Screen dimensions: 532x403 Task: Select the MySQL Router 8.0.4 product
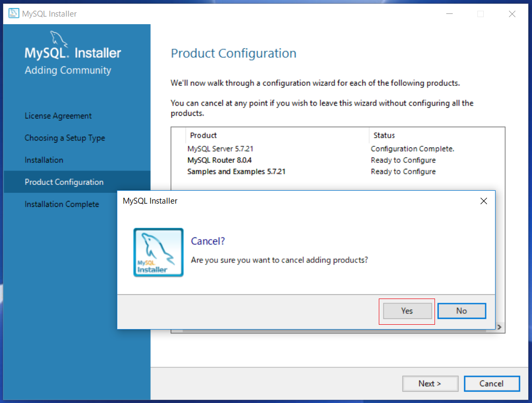point(219,160)
